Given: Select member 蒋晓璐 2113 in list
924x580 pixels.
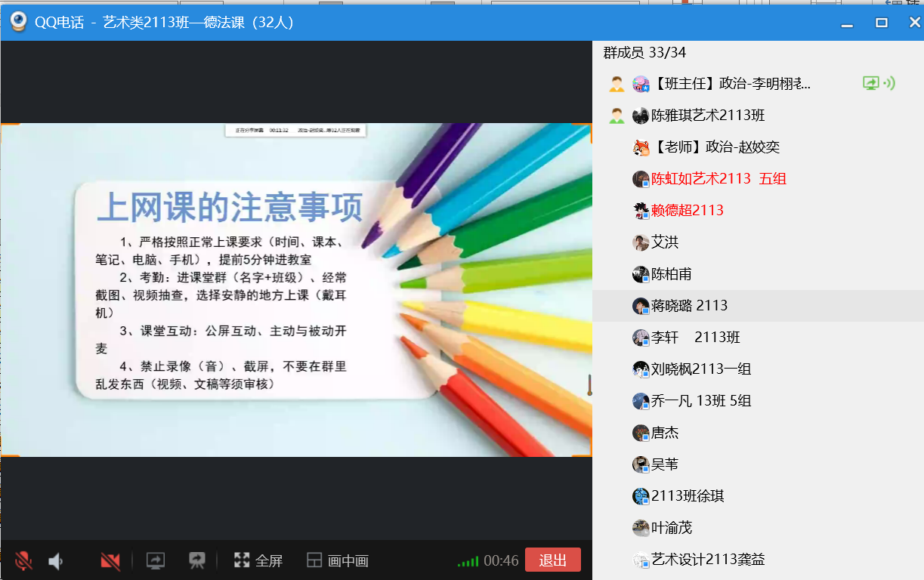Looking at the screenshot, I should tap(689, 306).
